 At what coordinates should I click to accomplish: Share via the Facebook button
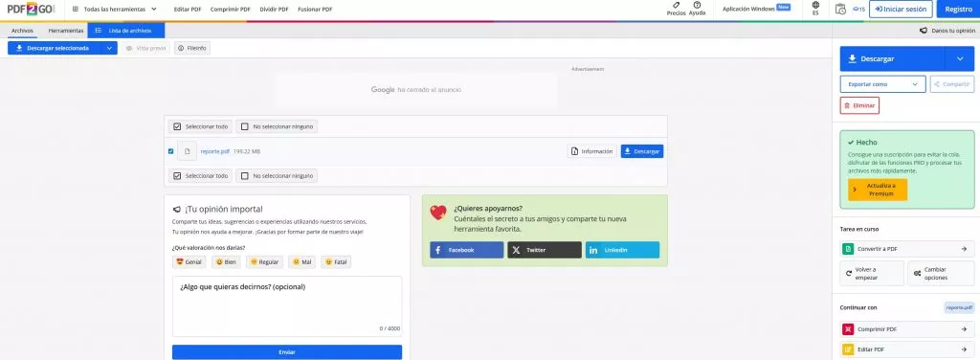click(x=466, y=250)
